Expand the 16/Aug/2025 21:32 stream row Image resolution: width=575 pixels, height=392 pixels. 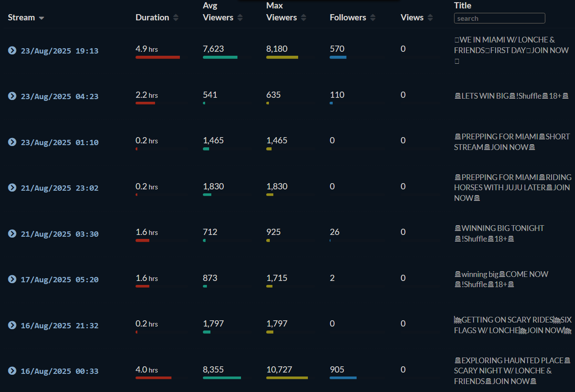(12, 325)
